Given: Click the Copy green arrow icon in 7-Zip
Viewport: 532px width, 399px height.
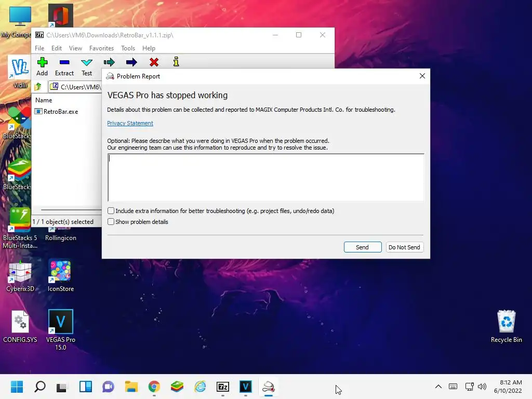Looking at the screenshot, I should [x=109, y=62].
